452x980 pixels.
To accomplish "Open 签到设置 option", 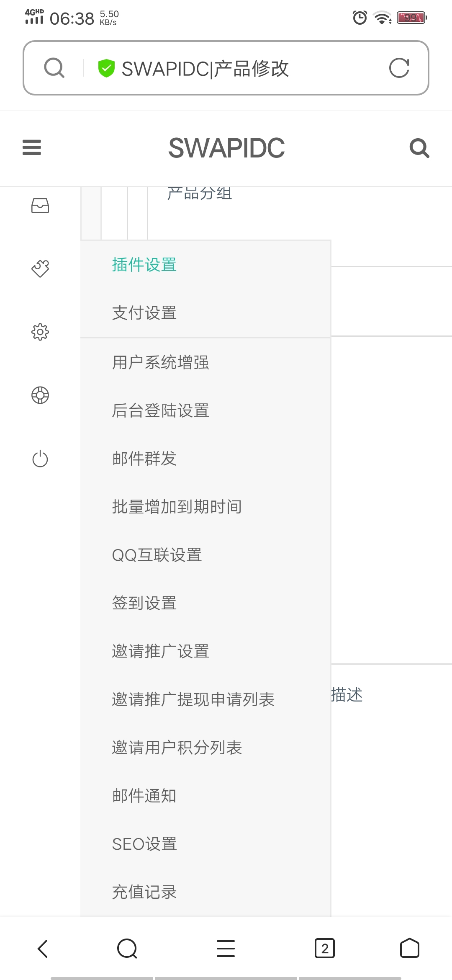I will point(144,603).
